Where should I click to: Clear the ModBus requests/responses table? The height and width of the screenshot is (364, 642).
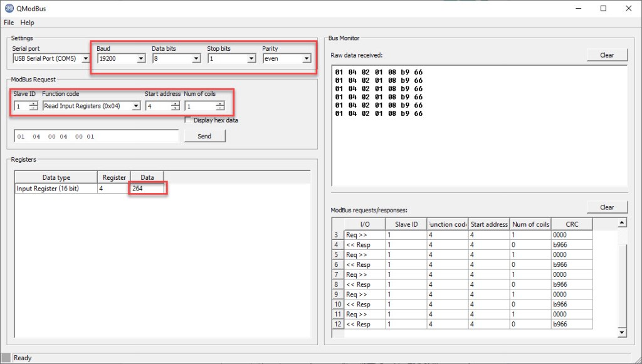pyautogui.click(x=606, y=207)
